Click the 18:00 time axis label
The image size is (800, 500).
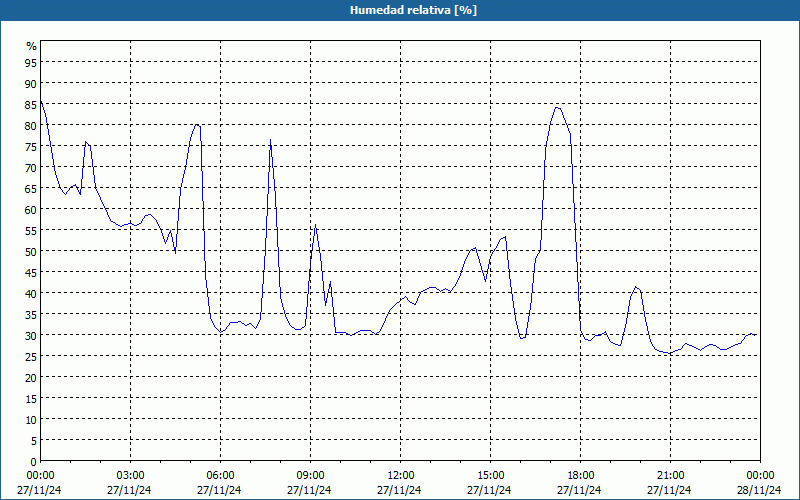point(581,476)
